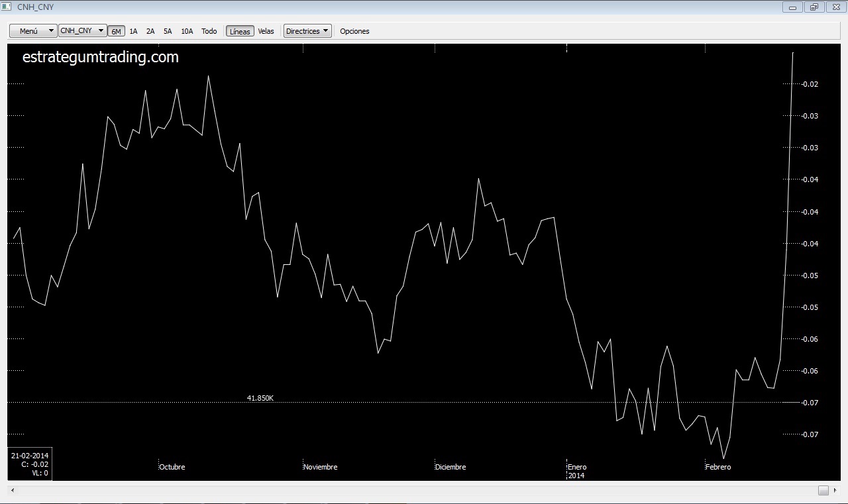
Task: Switch to the 2A time range
Action: point(150,31)
